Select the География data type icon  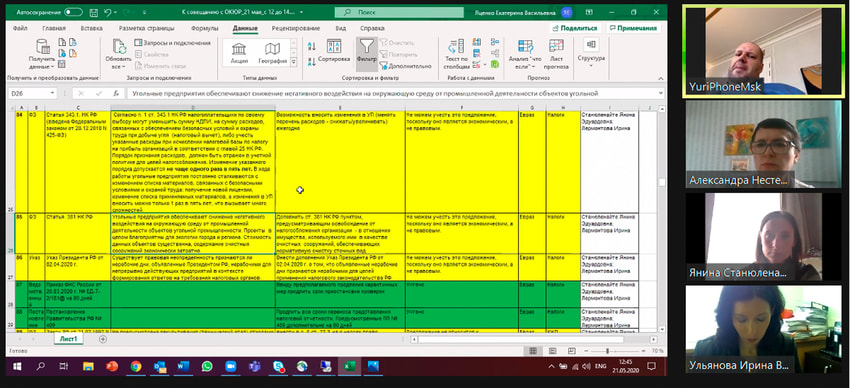tap(273, 54)
